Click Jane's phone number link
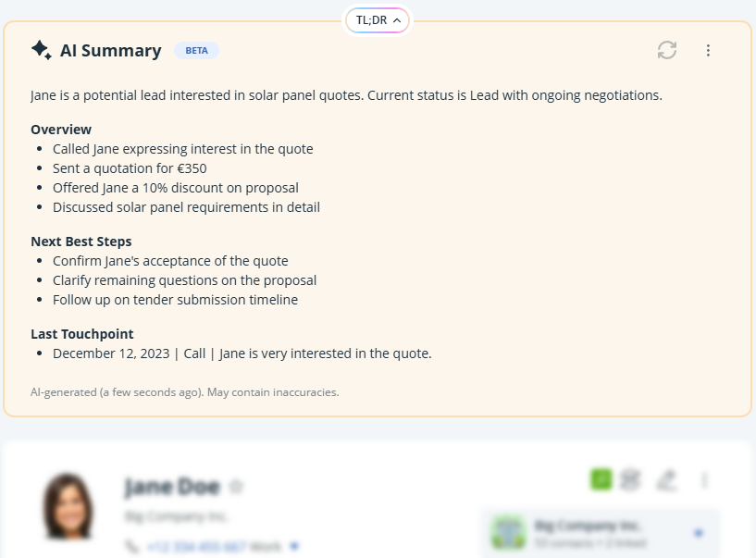The image size is (756, 558). [x=198, y=546]
